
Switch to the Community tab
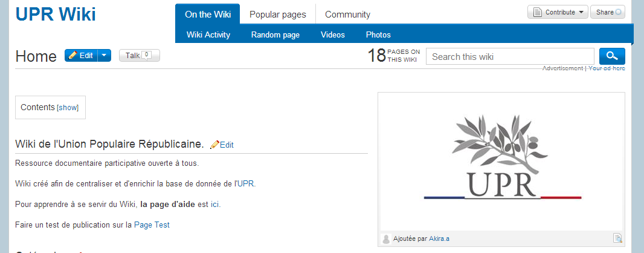(347, 15)
